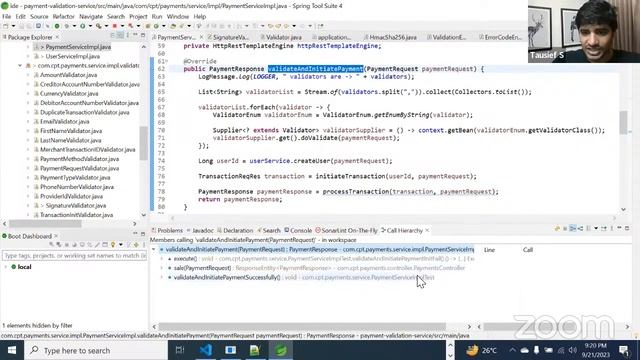This screenshot has height=360, width=640.
Task: Switch to the SonarLint On-The-Fly tab
Action: (346, 231)
